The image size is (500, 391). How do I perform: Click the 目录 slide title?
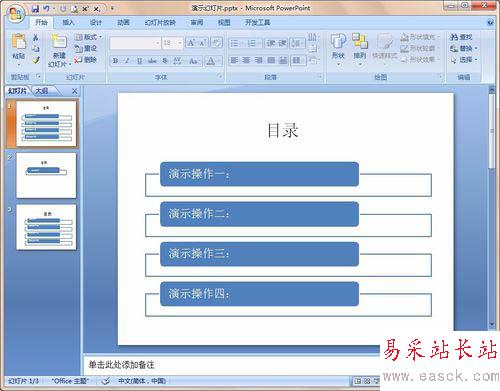(283, 130)
